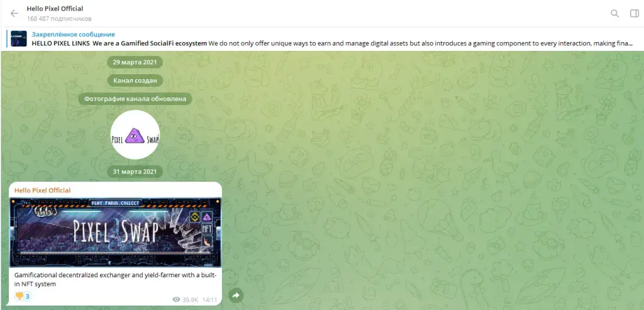
Task: Click the Фотография канала обновлена service message
Action: click(135, 99)
